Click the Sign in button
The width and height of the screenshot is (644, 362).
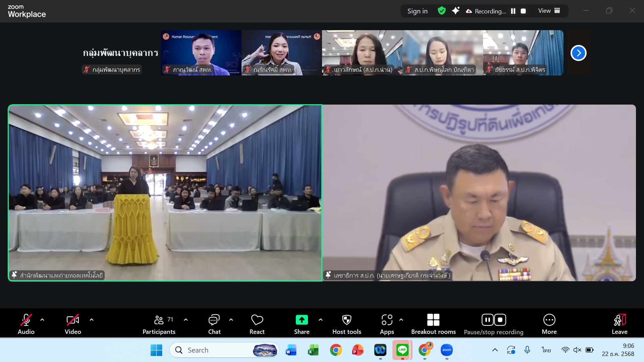coord(417,10)
